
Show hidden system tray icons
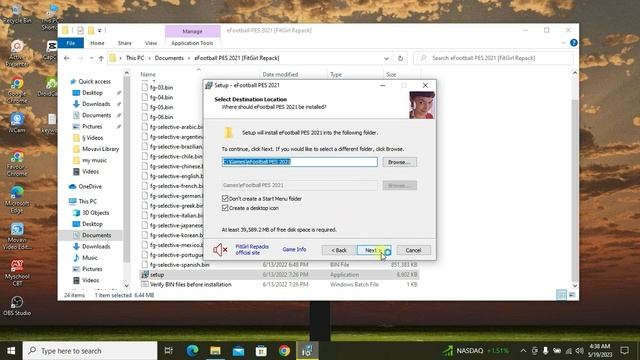pyautogui.click(x=523, y=351)
